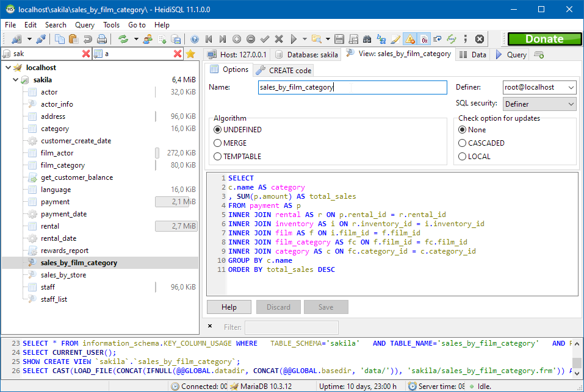Click the Print icon in the toolbar
The height and width of the screenshot is (392, 584).
point(102,38)
